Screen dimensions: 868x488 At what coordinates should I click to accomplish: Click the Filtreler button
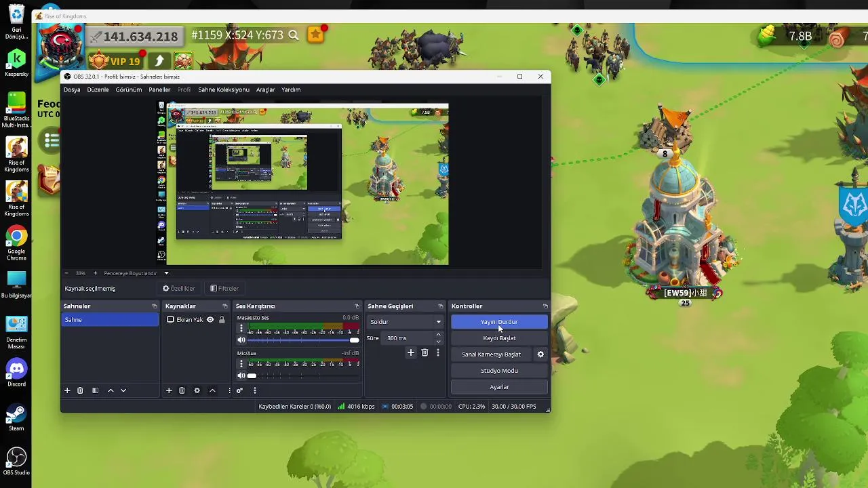tap(224, 289)
